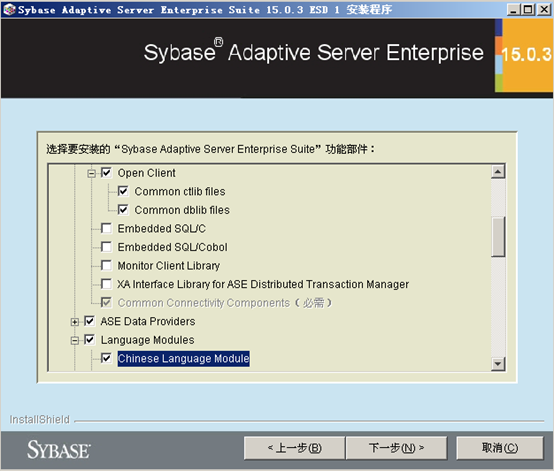Uncheck the Open Client checkbox
Screen dimensions: 554x471
[106, 173]
